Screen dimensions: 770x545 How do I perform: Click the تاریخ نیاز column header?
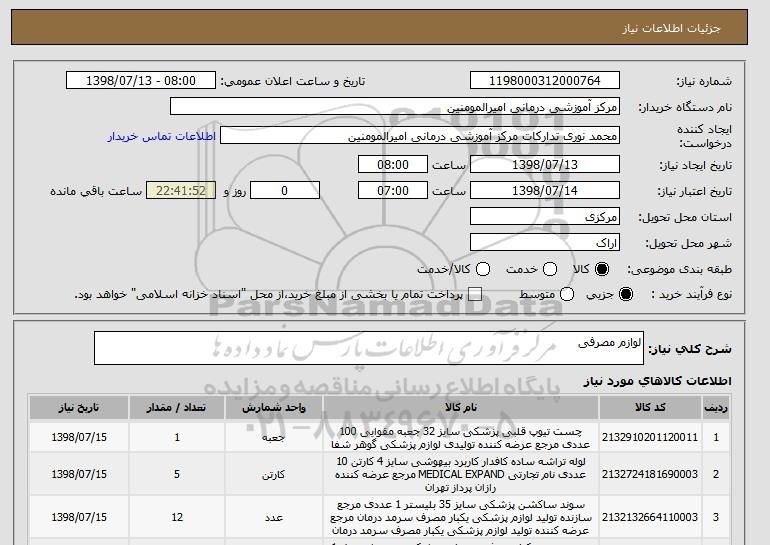point(79,407)
